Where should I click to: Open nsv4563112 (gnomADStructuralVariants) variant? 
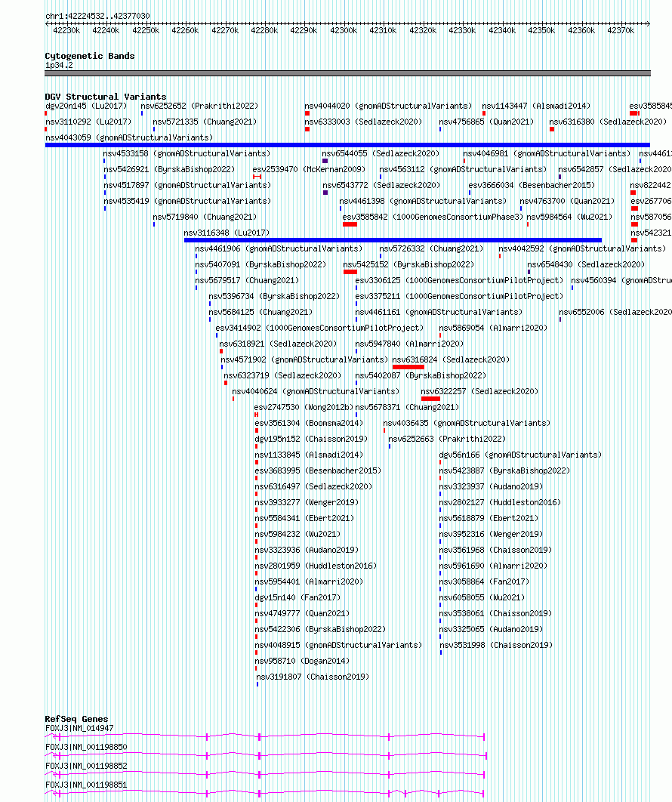[x=463, y=169]
